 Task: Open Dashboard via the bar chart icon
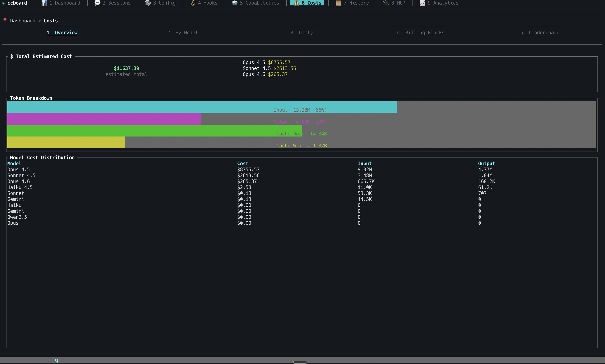point(44,3)
